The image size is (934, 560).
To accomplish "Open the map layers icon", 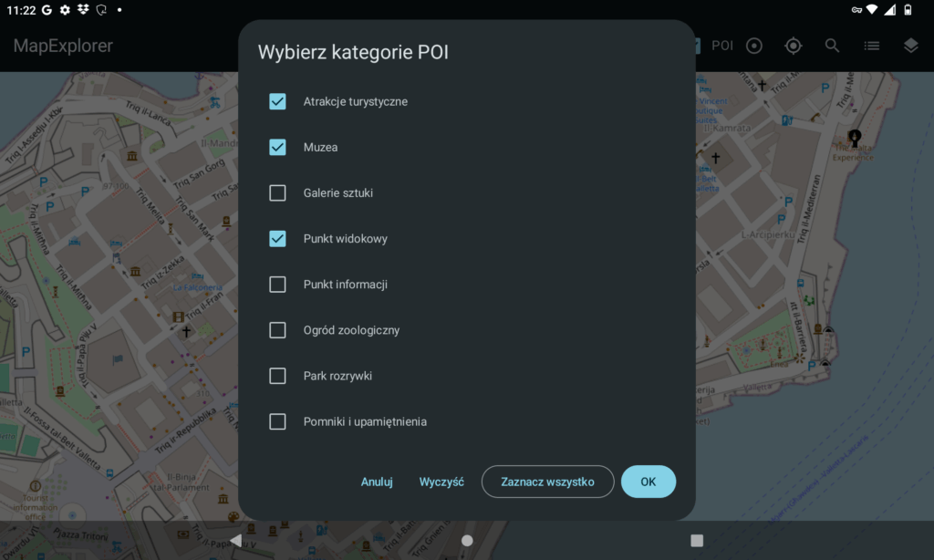I will click(x=910, y=46).
